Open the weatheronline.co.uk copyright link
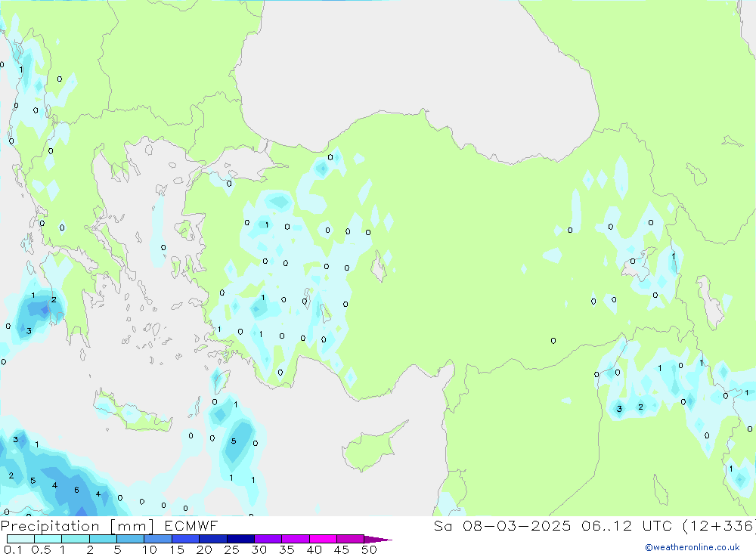The height and width of the screenshot is (554, 756). (692, 547)
